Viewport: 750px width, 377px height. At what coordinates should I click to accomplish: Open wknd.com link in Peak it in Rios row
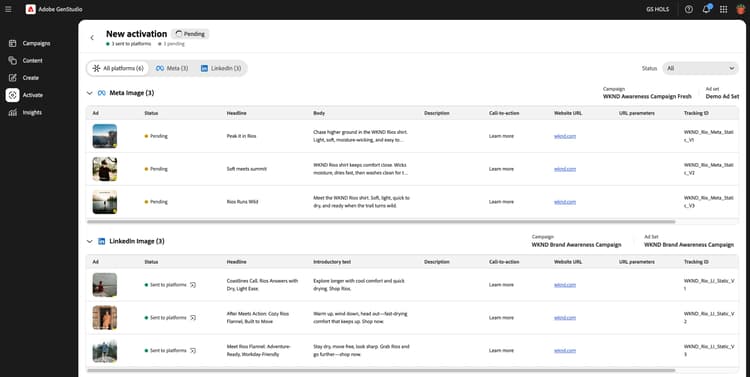click(565, 136)
